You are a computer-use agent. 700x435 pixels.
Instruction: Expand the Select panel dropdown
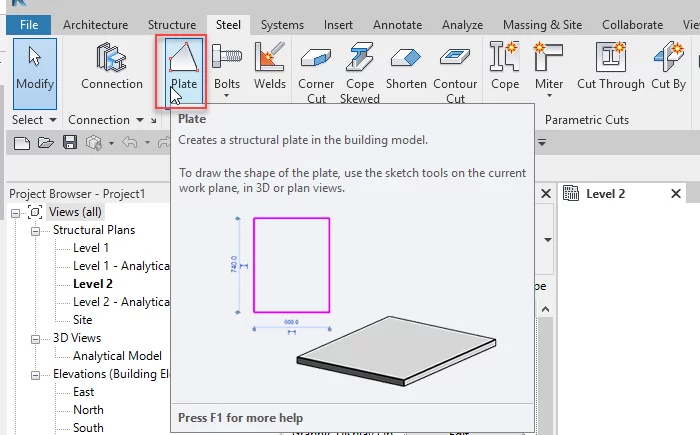click(x=50, y=120)
